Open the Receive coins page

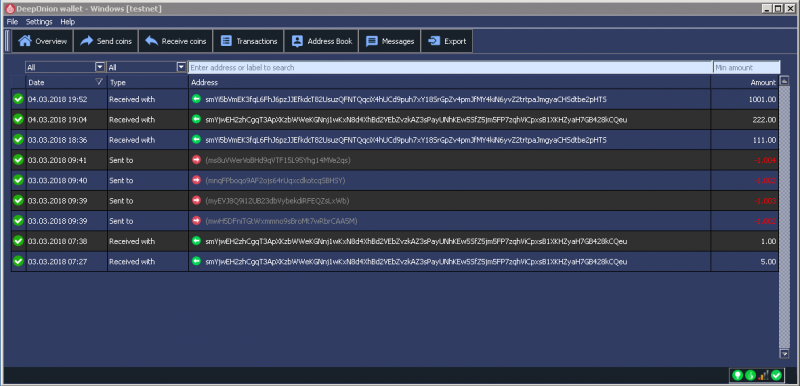(x=176, y=41)
